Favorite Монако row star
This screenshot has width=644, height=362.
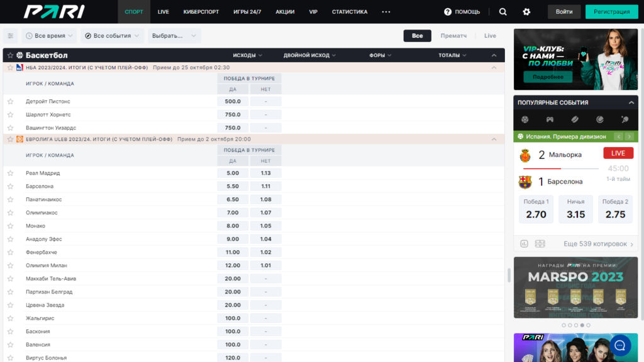(x=10, y=226)
